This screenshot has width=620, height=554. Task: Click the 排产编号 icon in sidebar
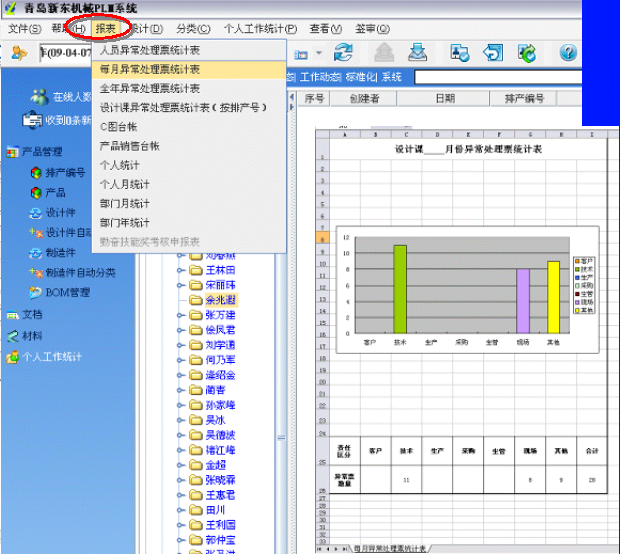point(37,172)
